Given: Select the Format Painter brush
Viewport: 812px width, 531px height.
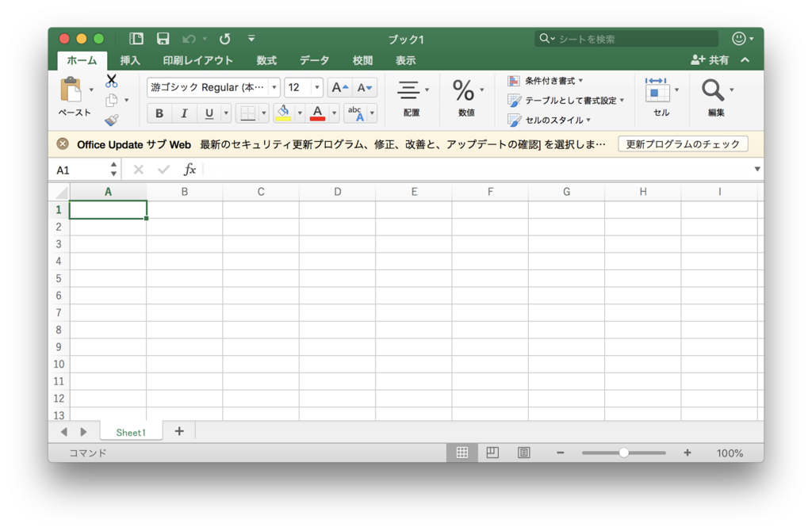Looking at the screenshot, I should coord(112,120).
